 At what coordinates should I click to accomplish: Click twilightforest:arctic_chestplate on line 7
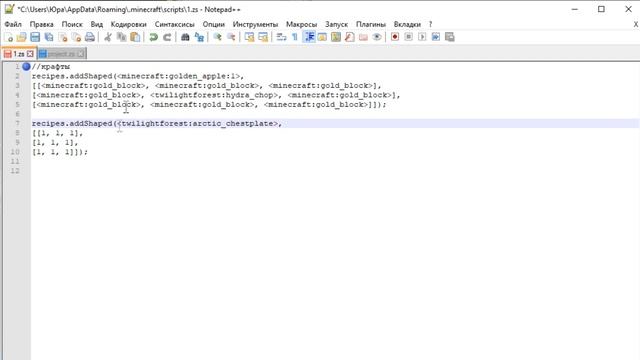tap(198, 124)
